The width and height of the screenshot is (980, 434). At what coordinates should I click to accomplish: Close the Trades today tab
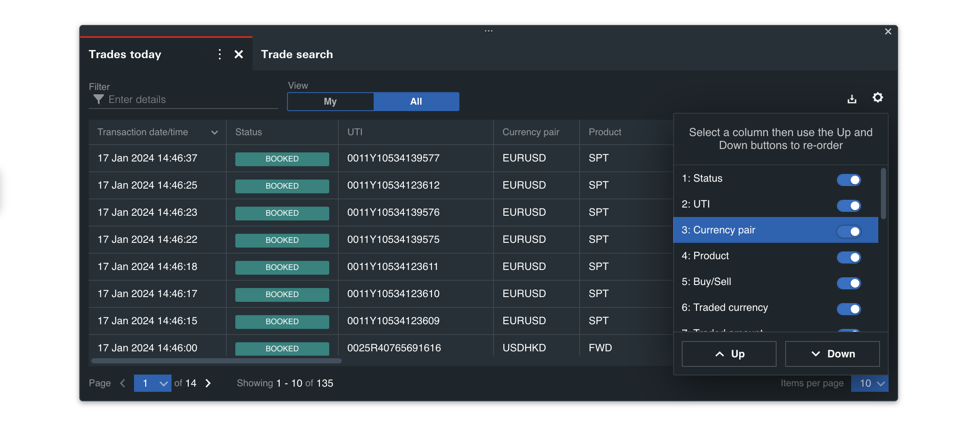[239, 54]
